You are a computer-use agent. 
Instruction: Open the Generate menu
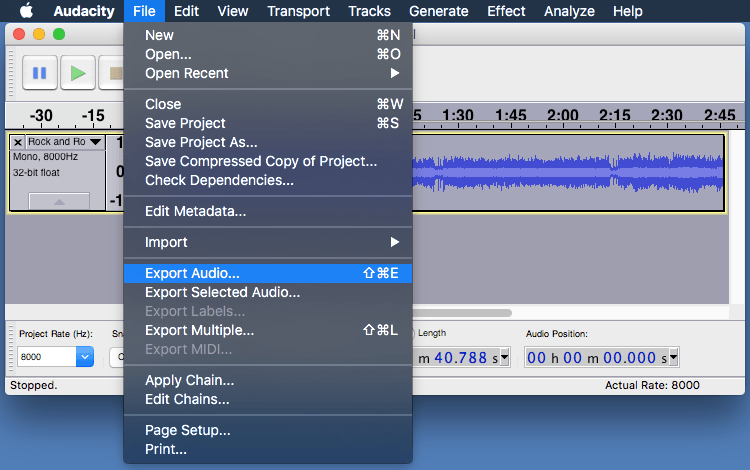pos(439,11)
